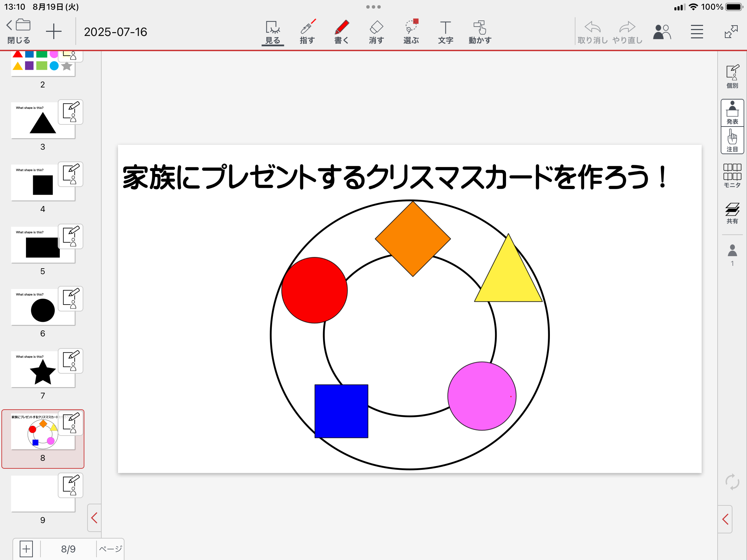This screenshot has height=560, width=747.
Task: Toggle 注目 attention mode
Action: [x=732, y=140]
